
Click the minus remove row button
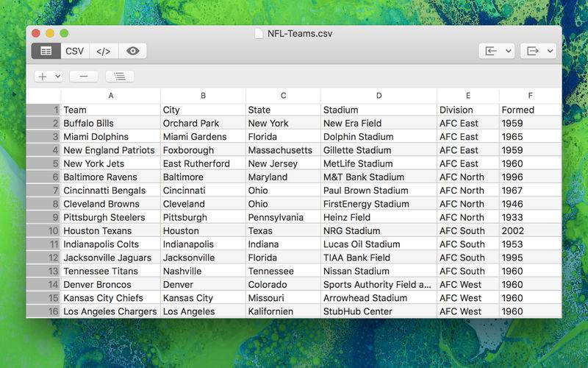tap(84, 77)
